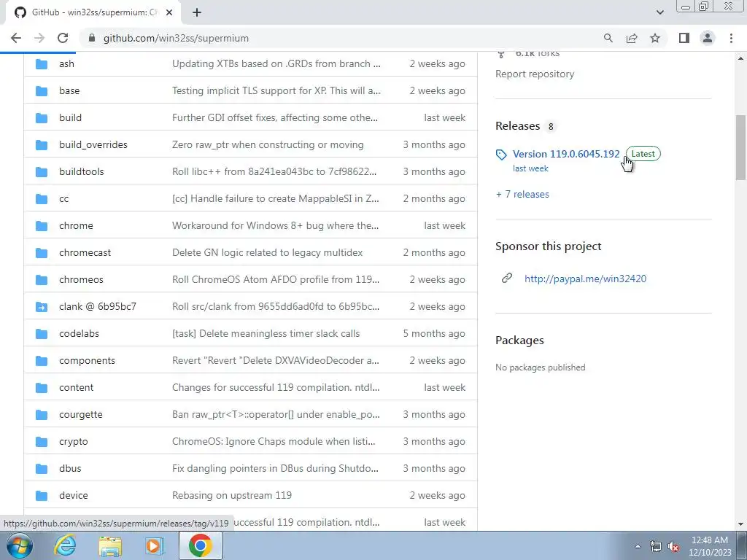747x560 pixels.
Task: Open commit 'Further GDI offset fixes'
Action: click(x=275, y=117)
